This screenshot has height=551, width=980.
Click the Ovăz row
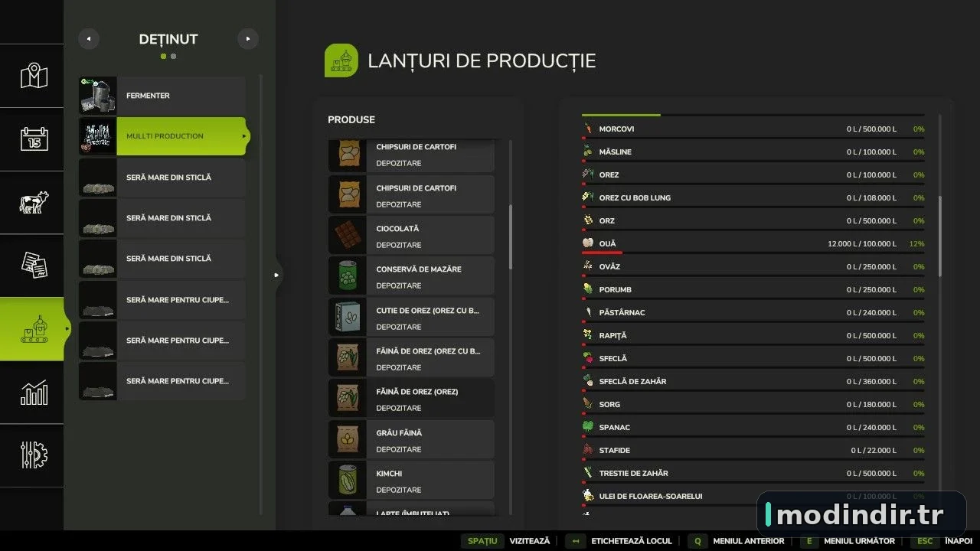(753, 266)
